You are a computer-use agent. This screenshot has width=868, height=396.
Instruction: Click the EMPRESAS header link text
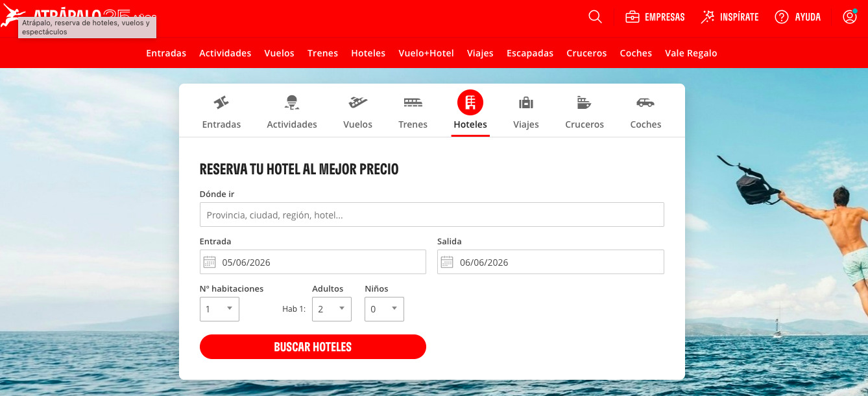[x=665, y=17]
